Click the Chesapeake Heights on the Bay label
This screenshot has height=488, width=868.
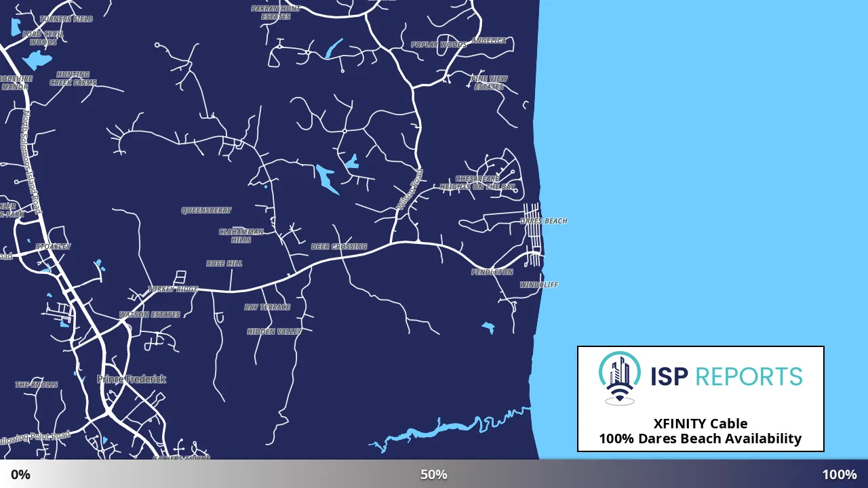coord(477,182)
